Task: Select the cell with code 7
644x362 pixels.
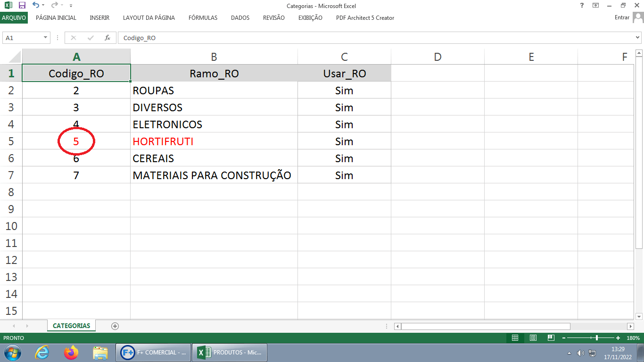Action: click(x=76, y=175)
